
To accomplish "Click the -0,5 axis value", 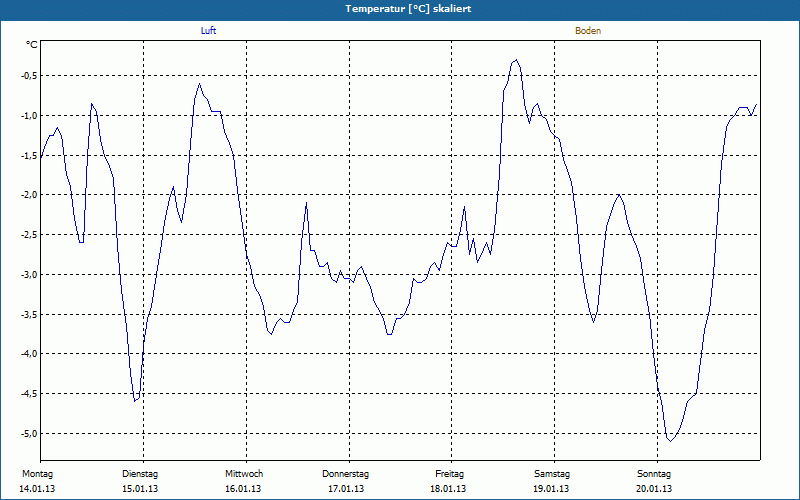I will [29, 76].
